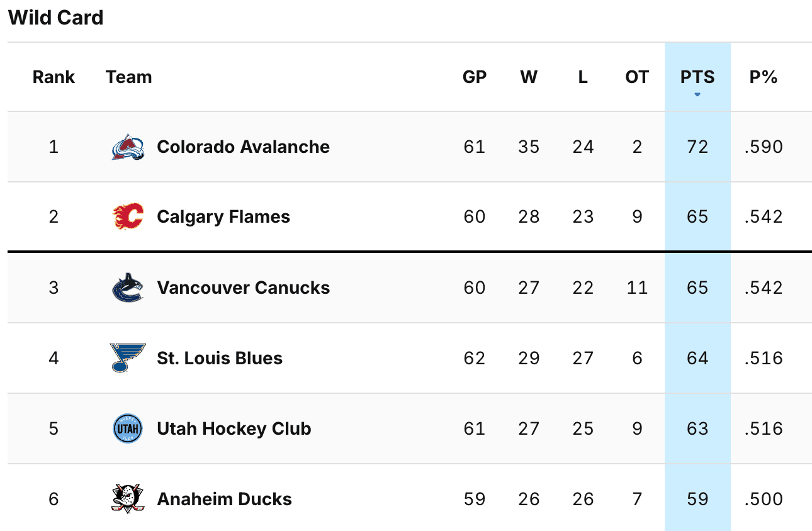The width and height of the screenshot is (812, 531).
Task: Click the St. Louis Blues note logo
Action: point(128,358)
